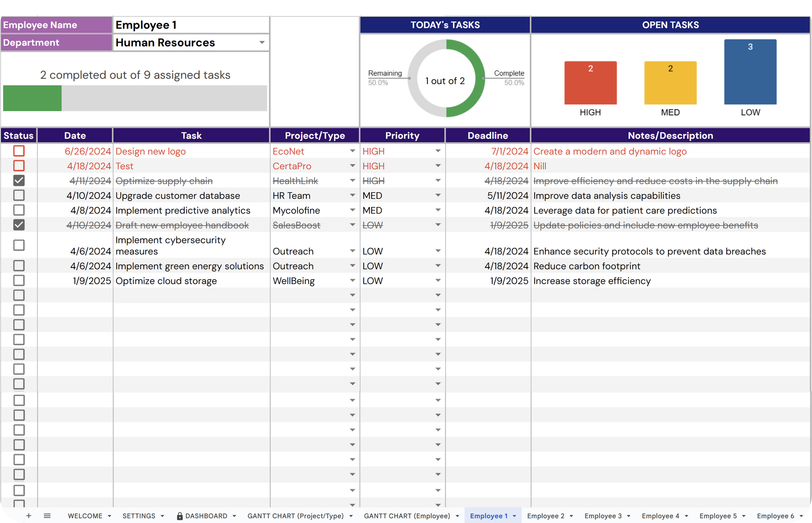Click the add new sheet plus icon
The width and height of the screenshot is (812, 523).
(29, 516)
